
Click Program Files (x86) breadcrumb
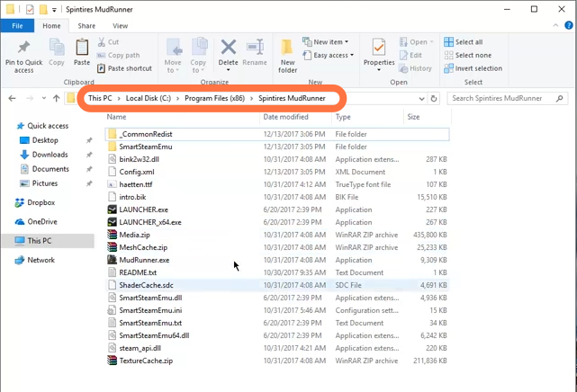(x=214, y=98)
